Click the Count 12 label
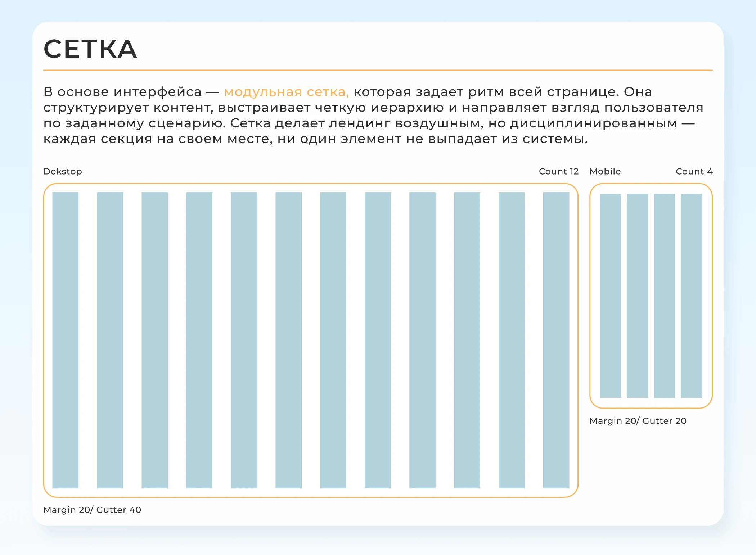 coord(558,171)
